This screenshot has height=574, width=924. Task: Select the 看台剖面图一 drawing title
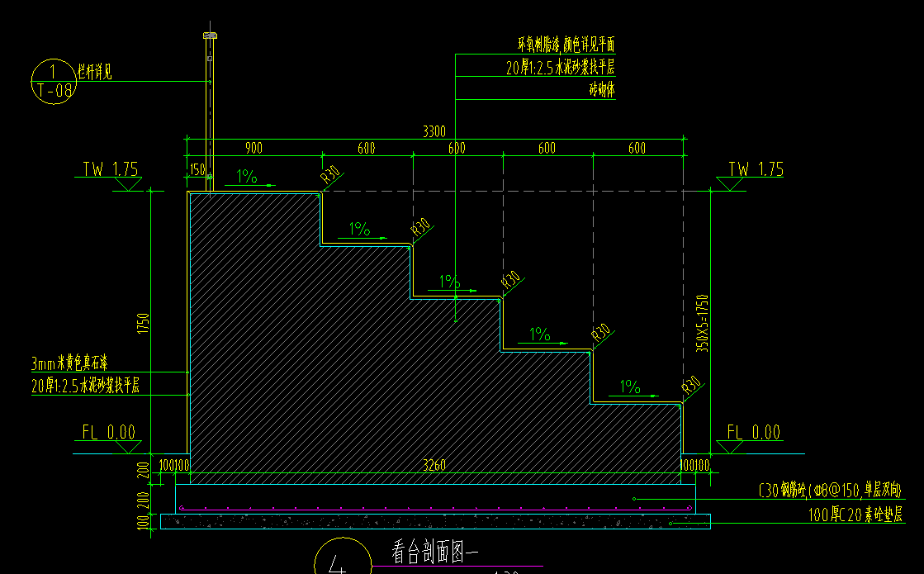tap(435, 553)
